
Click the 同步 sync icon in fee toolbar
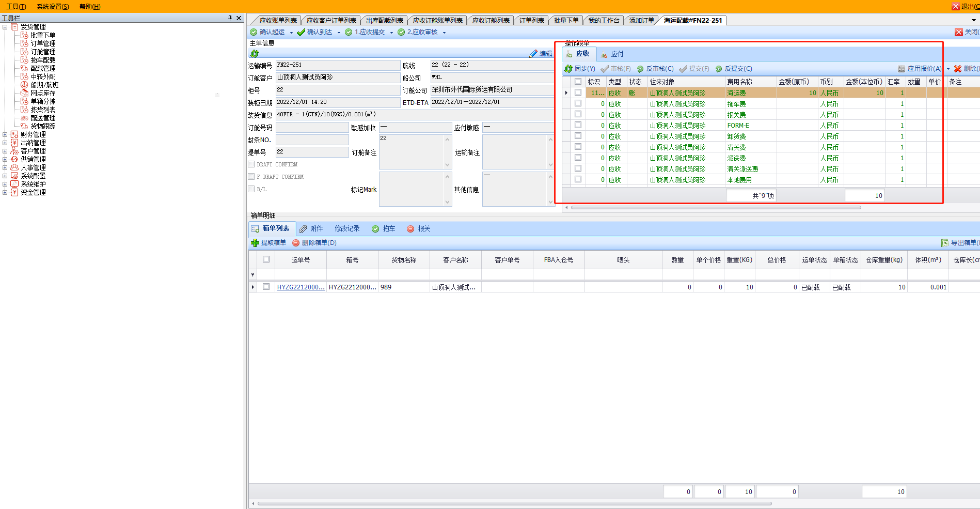(x=568, y=69)
